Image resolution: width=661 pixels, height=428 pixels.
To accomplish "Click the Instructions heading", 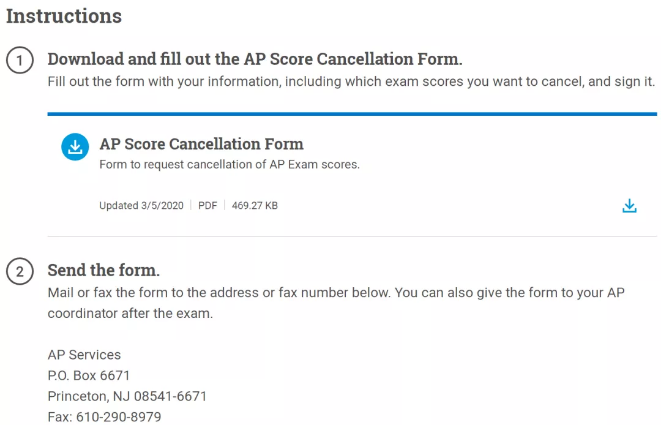I will (x=64, y=17).
